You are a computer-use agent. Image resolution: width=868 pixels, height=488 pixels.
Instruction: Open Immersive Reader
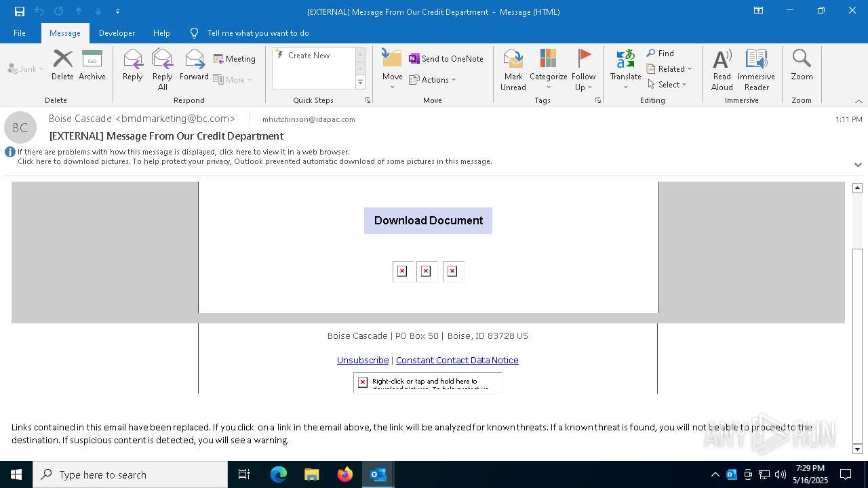pyautogui.click(x=756, y=69)
